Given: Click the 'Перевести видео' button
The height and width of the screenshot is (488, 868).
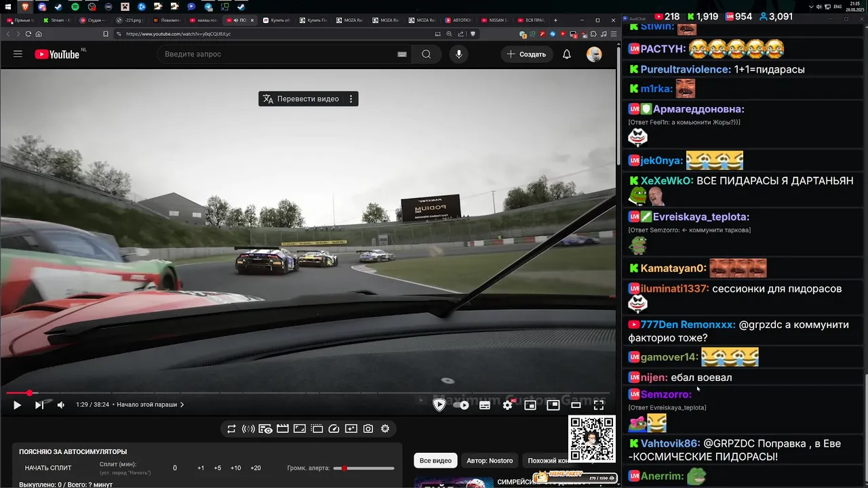Looking at the screenshot, I should [x=301, y=99].
